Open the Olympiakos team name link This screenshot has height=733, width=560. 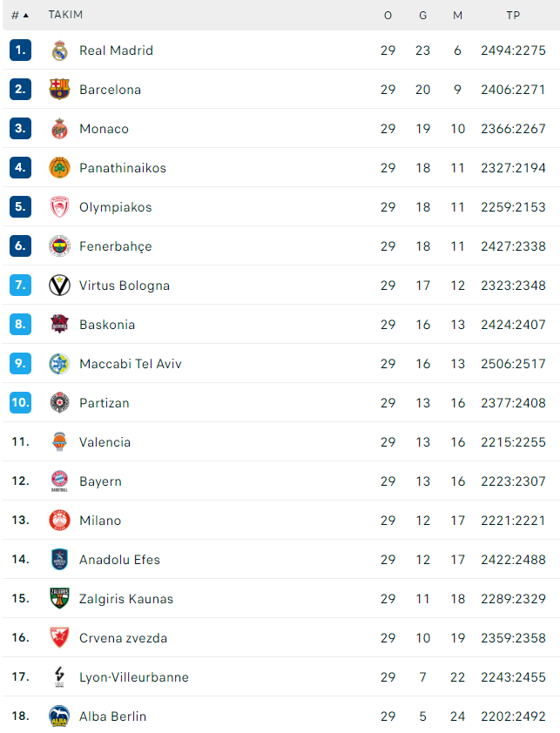click(x=116, y=207)
